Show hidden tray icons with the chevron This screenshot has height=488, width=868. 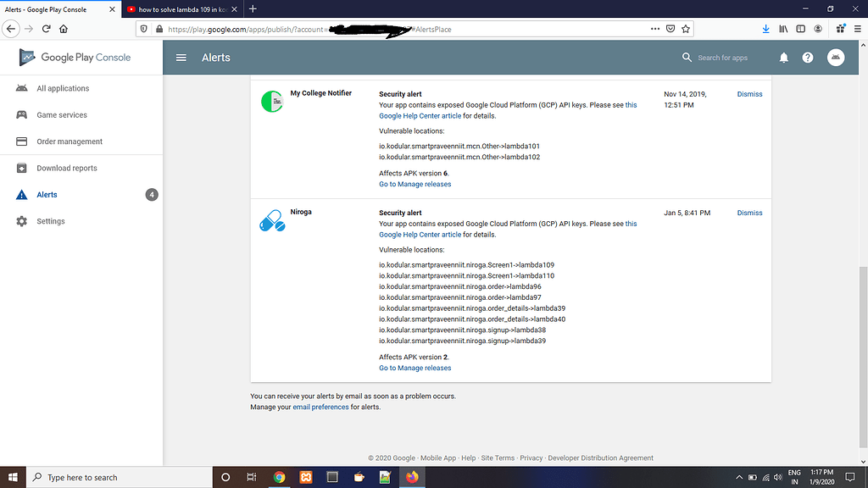point(739,477)
